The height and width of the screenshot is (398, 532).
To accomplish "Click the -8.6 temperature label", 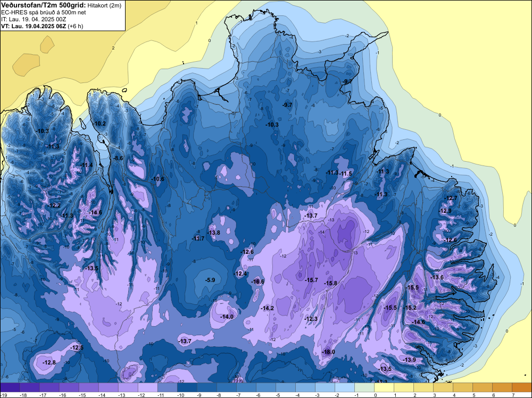I will coord(118,158).
